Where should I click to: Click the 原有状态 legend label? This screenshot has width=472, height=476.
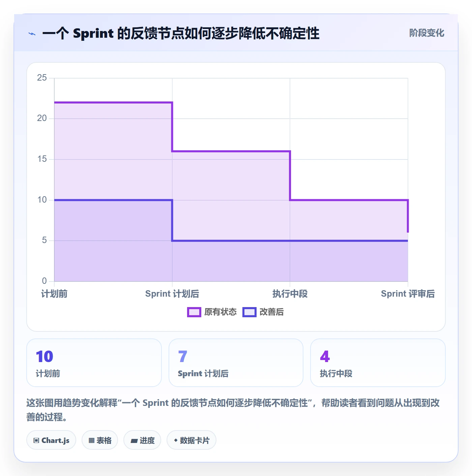click(x=220, y=312)
